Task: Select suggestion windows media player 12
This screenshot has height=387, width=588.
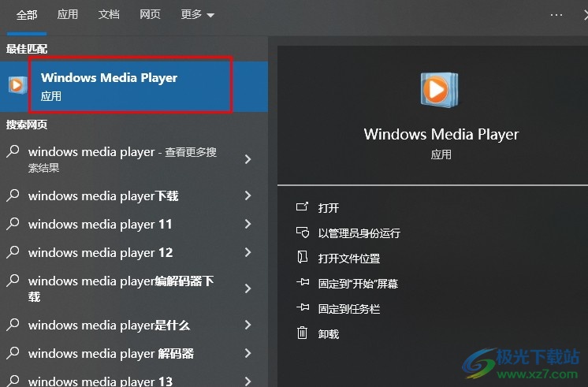Action: point(133,253)
